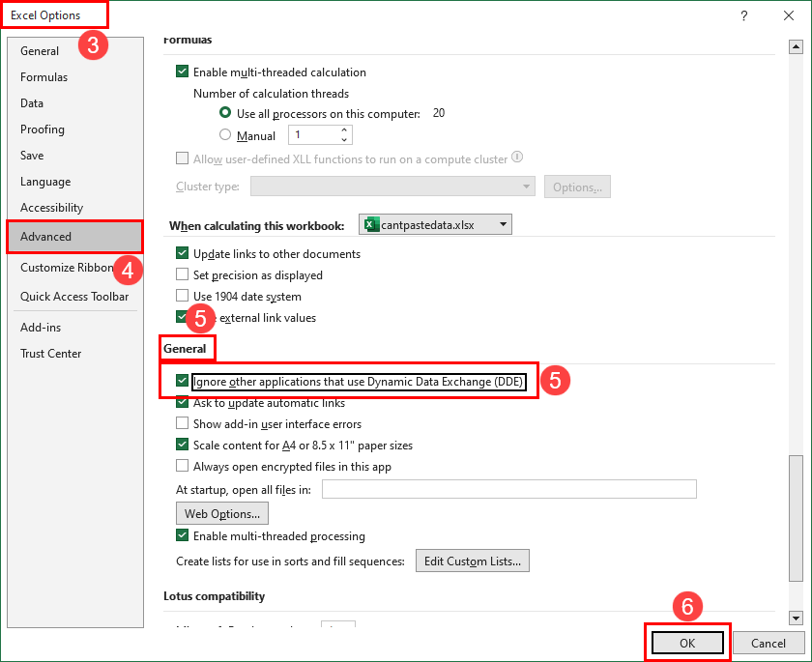Decrease the manual thread count spinner

coord(344,140)
